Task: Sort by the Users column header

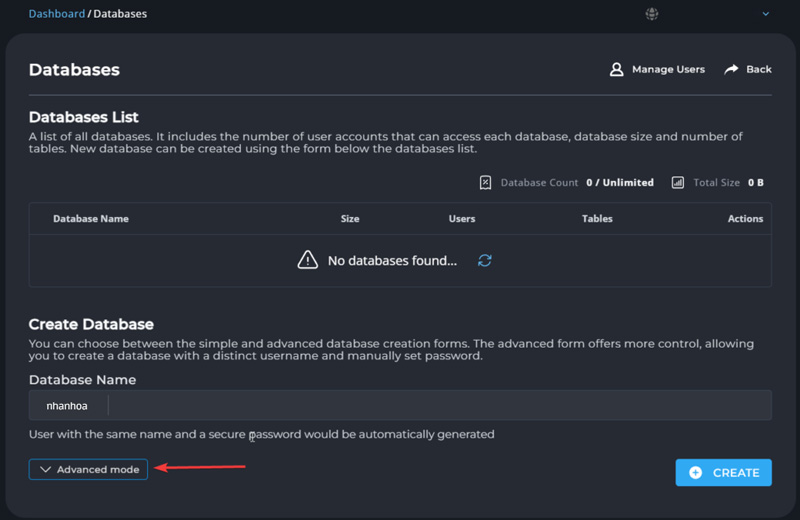Action: pyautogui.click(x=462, y=218)
